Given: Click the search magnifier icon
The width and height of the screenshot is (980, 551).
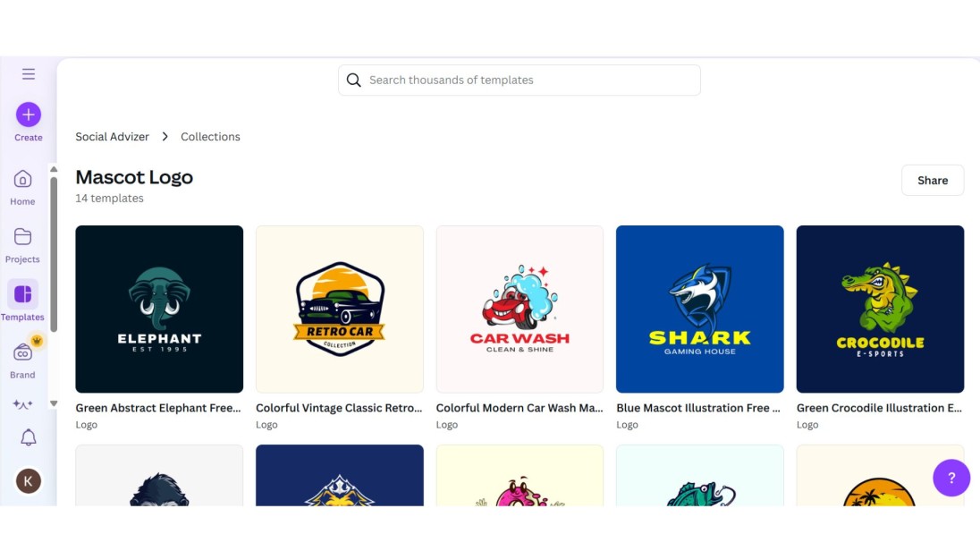Looking at the screenshot, I should (x=354, y=80).
